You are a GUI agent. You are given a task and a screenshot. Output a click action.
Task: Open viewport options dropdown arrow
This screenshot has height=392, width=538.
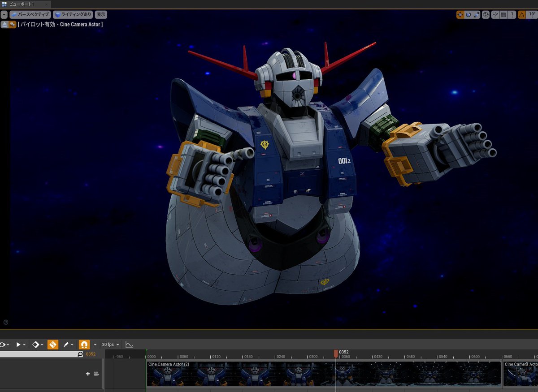coord(4,15)
